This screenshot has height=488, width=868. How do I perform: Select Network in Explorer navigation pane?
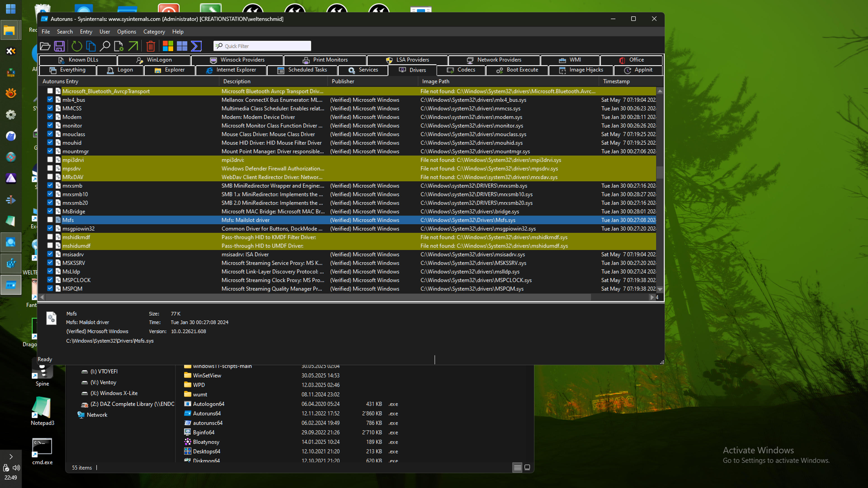coord(97,415)
